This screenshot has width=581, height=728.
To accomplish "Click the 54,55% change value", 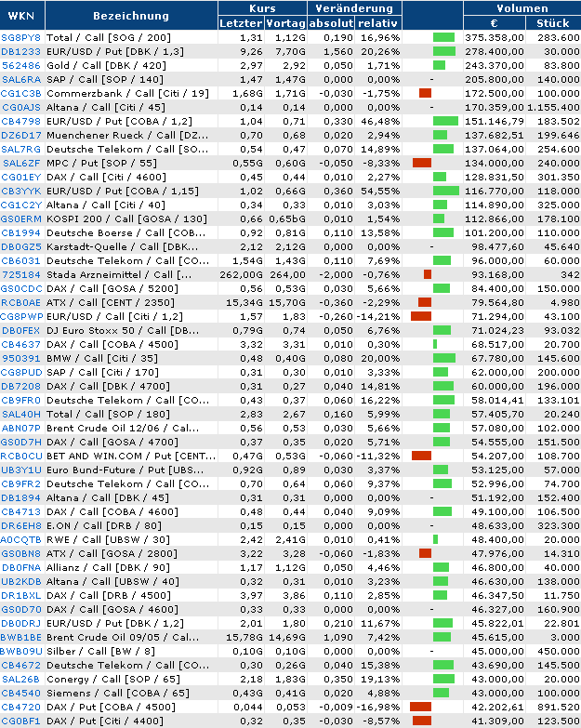I will pos(380,191).
